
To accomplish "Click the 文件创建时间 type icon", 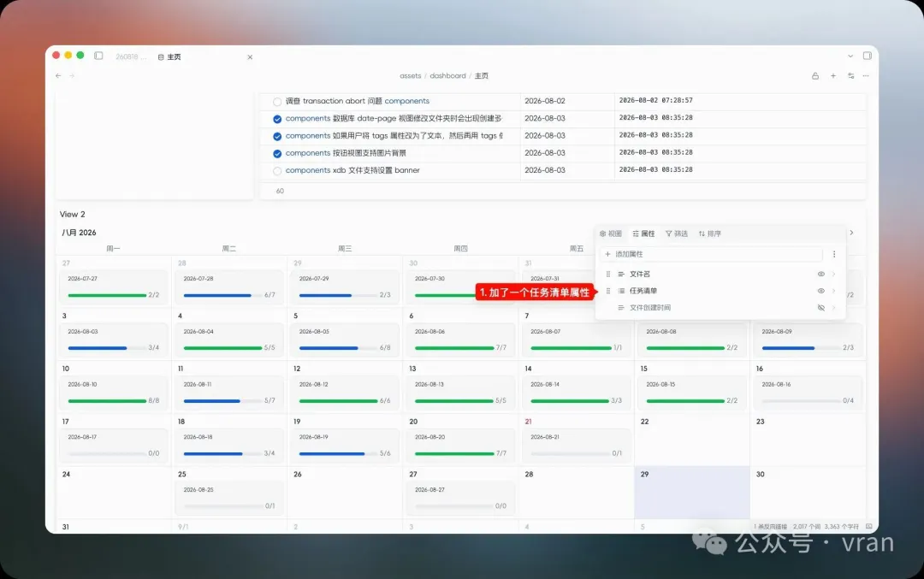I will pyautogui.click(x=620, y=308).
